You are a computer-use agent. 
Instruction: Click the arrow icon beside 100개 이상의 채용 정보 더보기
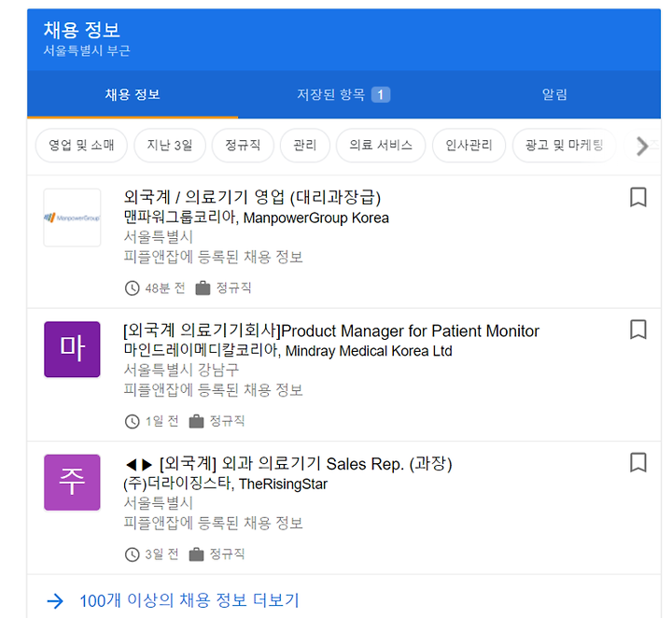[55, 601]
